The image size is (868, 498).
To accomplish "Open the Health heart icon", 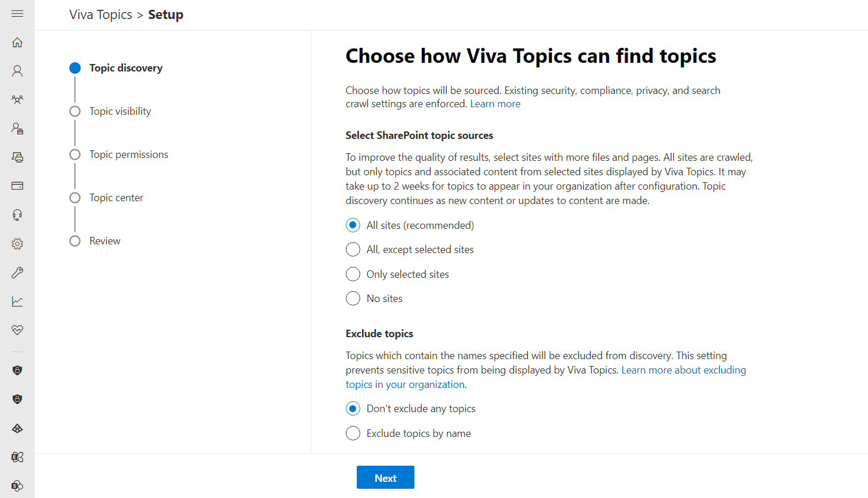I will [x=17, y=330].
